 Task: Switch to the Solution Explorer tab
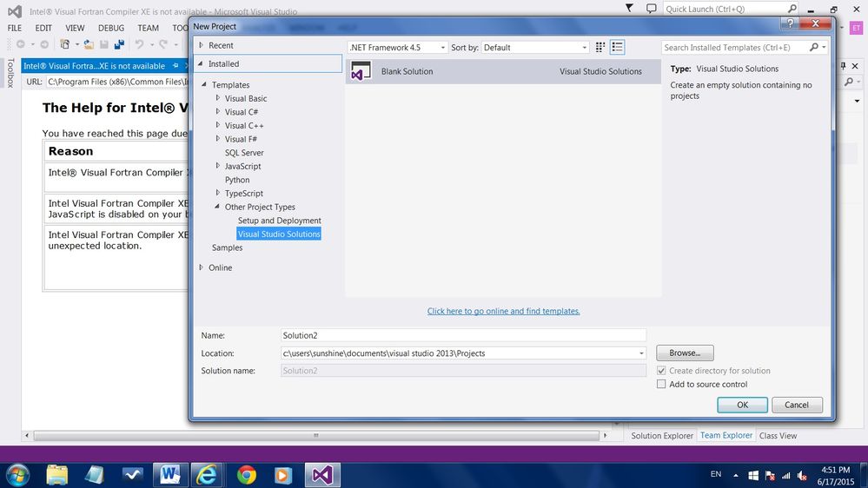coord(661,435)
